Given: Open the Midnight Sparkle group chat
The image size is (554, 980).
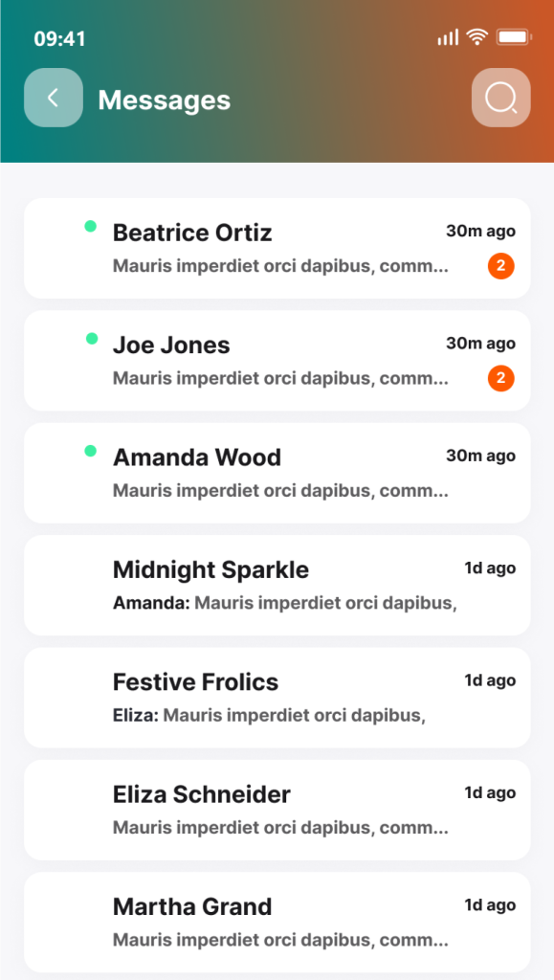Looking at the screenshot, I should 277,585.
